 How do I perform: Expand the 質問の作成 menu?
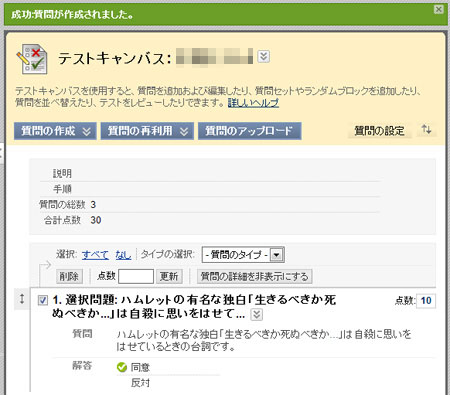[55, 131]
